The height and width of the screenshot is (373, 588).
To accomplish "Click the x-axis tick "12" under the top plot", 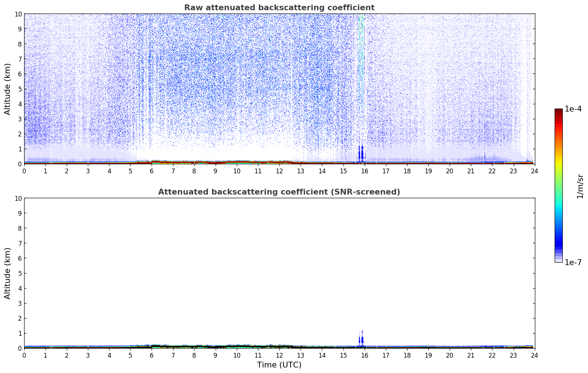I will 279,171.
